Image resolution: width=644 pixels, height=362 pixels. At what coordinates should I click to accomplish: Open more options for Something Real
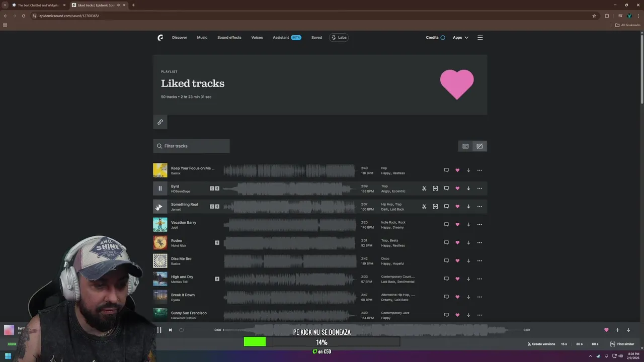[x=479, y=207]
